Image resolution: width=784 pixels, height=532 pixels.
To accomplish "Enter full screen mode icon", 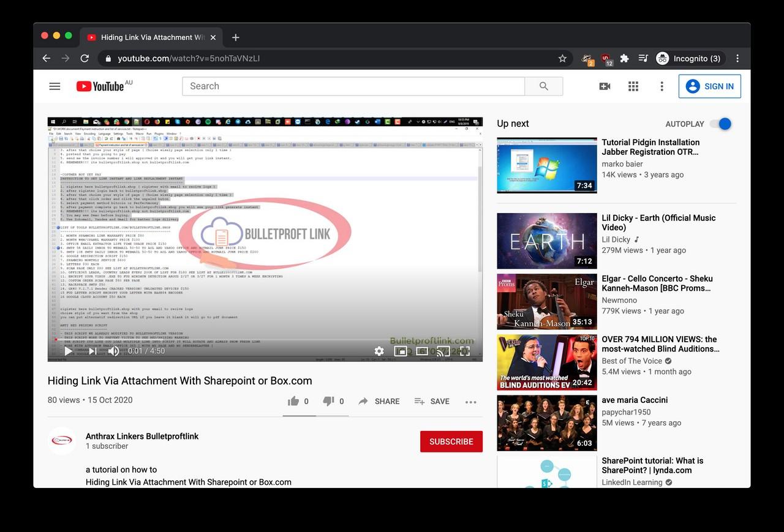I will click(465, 351).
